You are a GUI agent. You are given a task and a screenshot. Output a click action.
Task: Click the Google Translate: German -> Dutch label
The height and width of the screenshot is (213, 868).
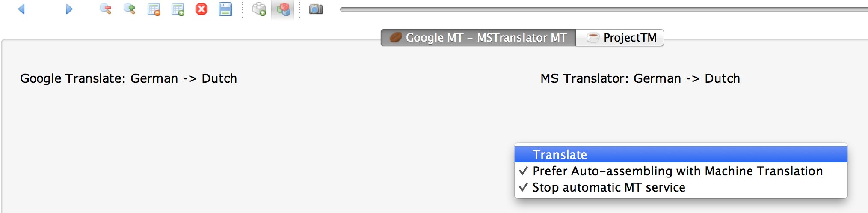click(x=128, y=78)
